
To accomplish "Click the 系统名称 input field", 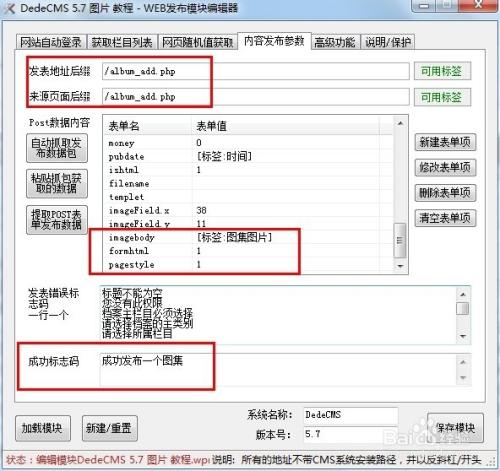I will [351, 415].
